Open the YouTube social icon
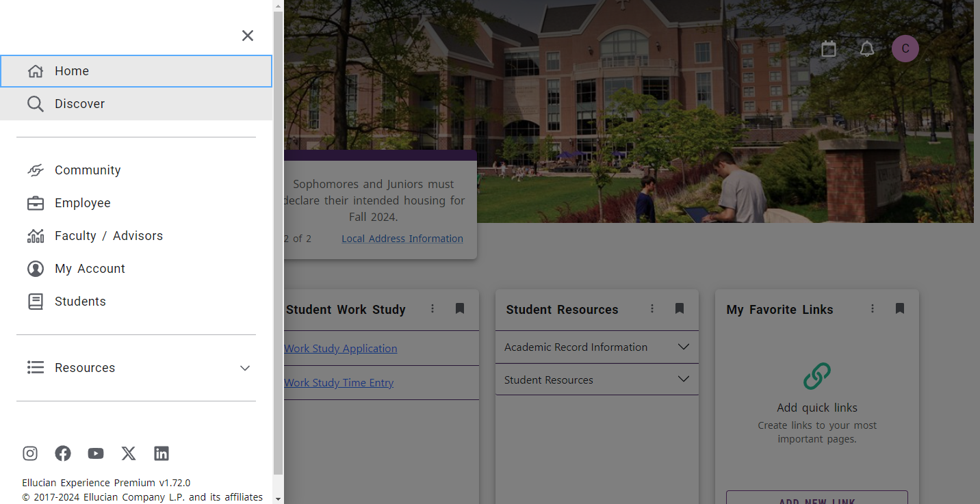980x504 pixels. click(96, 453)
